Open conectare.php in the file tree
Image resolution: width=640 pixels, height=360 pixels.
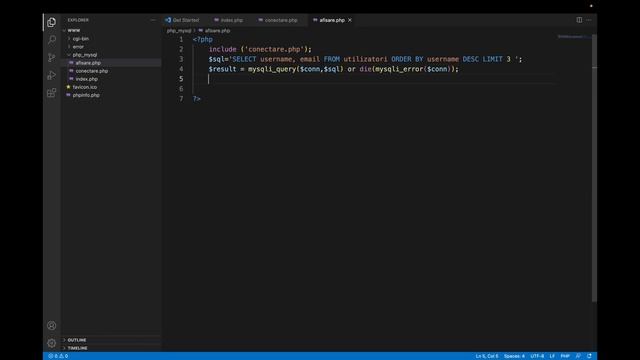pos(91,71)
